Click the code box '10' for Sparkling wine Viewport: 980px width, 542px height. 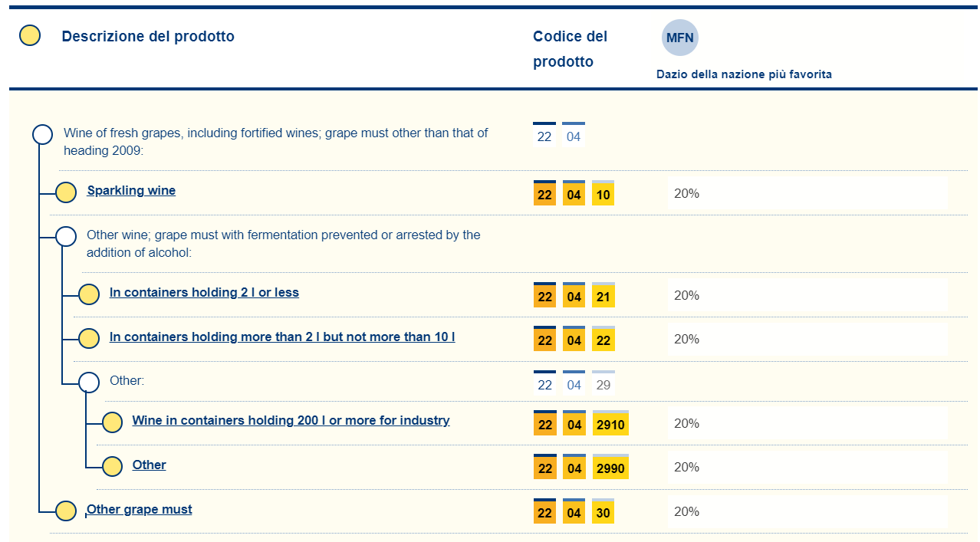tap(603, 195)
